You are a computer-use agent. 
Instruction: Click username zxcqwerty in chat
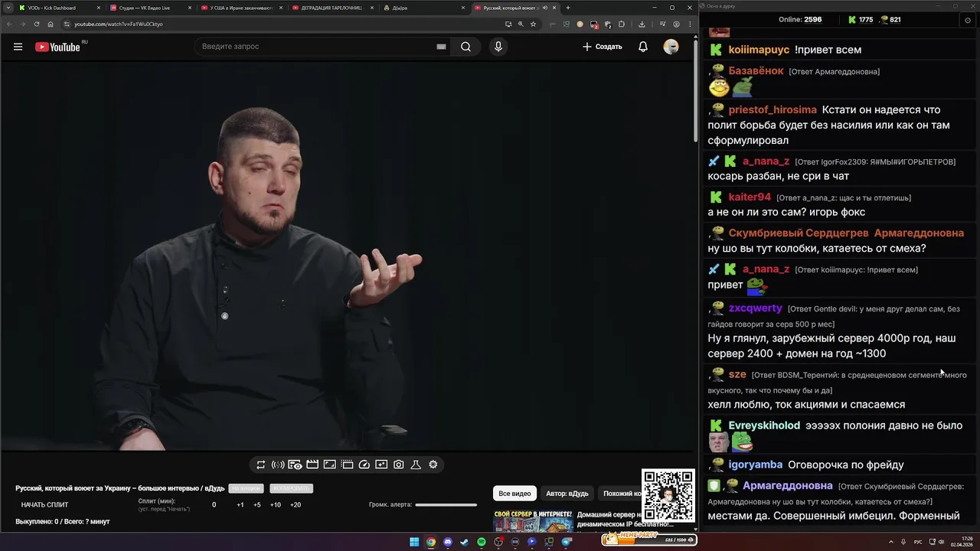(756, 308)
